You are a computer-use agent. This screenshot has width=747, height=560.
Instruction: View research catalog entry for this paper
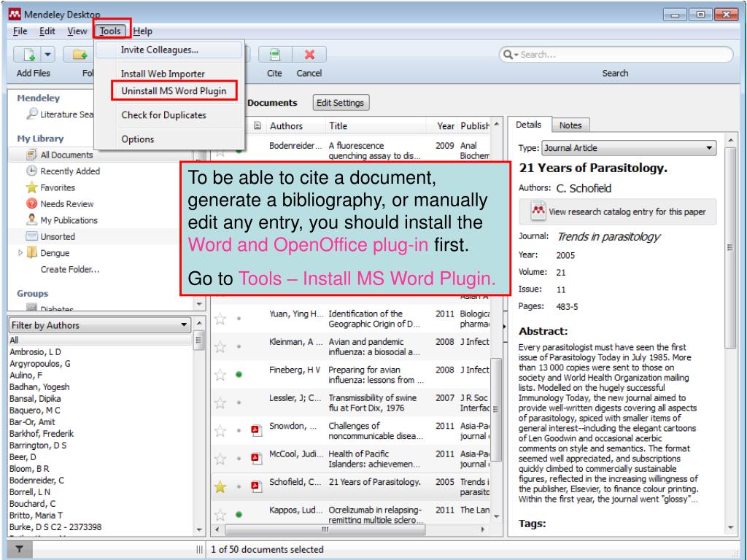617,212
